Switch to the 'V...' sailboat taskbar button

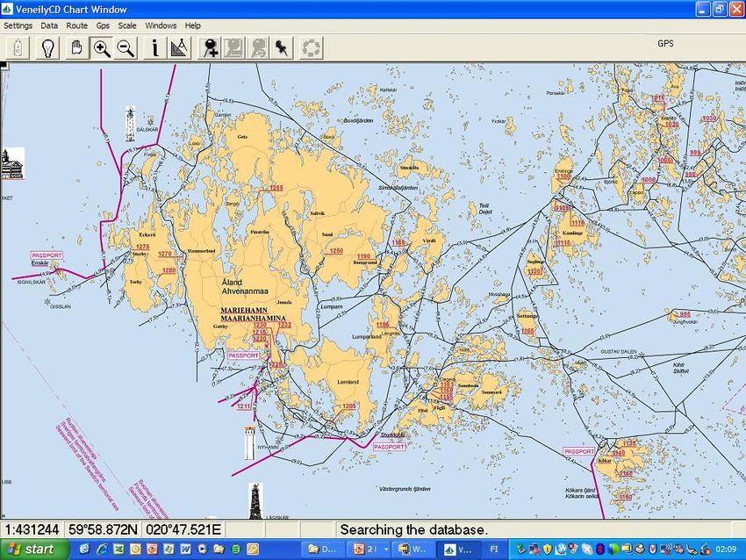(x=458, y=549)
